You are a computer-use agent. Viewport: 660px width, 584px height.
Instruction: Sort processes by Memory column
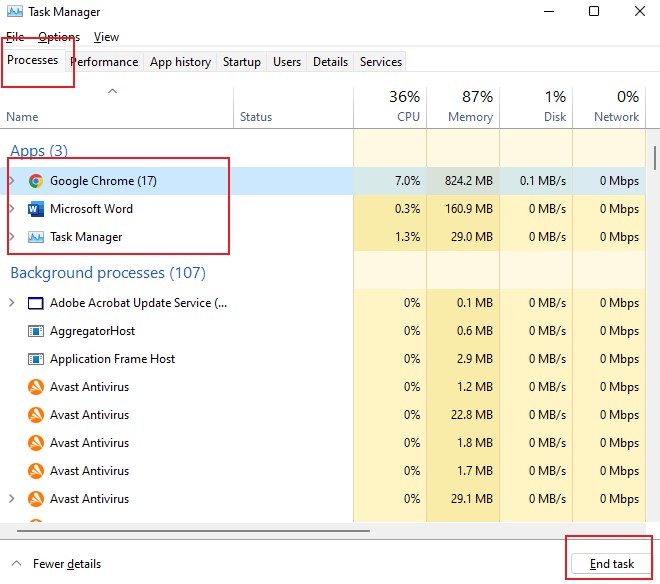[x=463, y=107]
